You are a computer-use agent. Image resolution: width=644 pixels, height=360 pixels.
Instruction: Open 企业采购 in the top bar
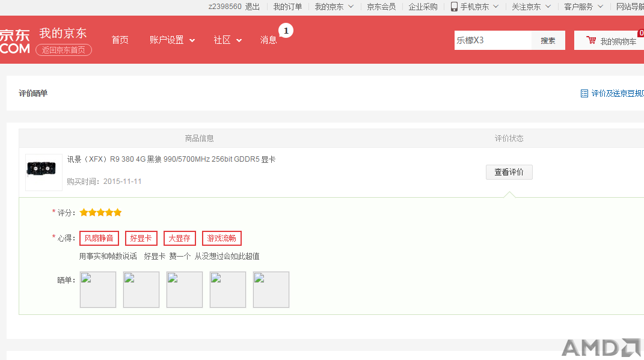pyautogui.click(x=423, y=7)
